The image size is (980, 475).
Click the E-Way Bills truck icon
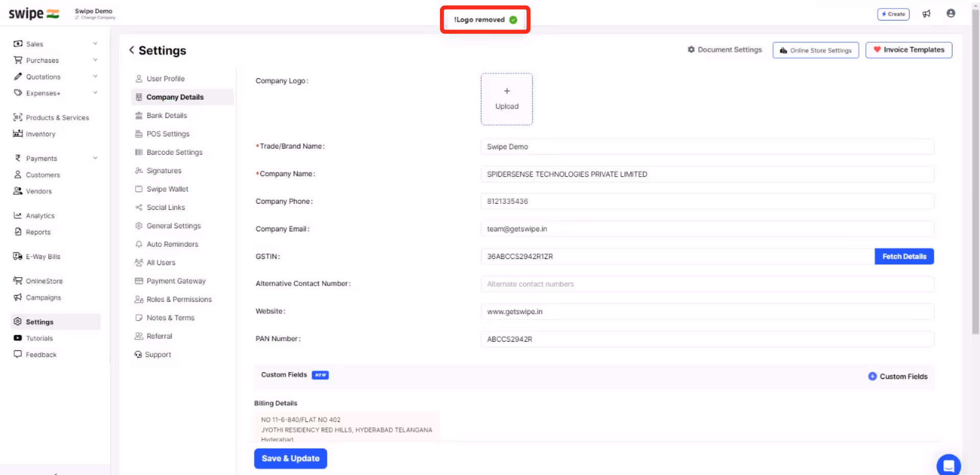(x=18, y=256)
